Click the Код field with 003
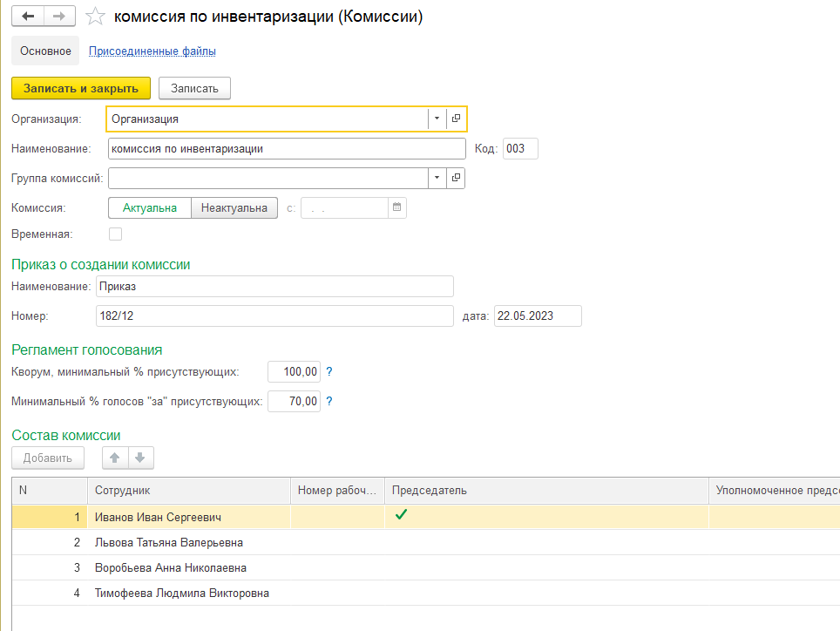The height and width of the screenshot is (631, 840). click(520, 148)
